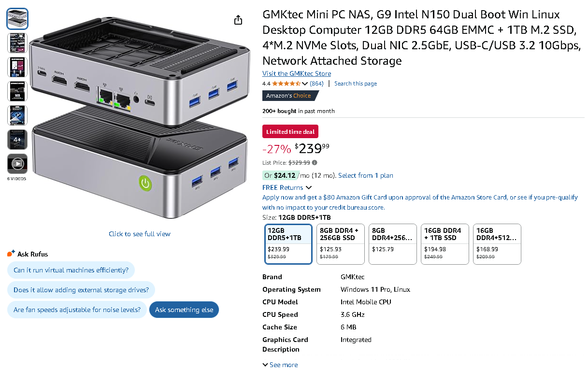The width and height of the screenshot is (588, 370).
Task: Visit the GMKtec Store link
Action: pos(297,73)
